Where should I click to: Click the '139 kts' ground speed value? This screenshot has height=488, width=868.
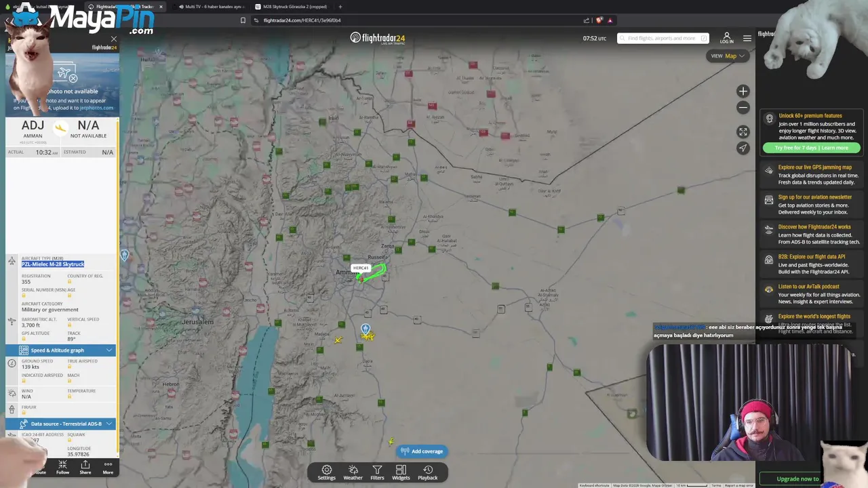pos(31,367)
